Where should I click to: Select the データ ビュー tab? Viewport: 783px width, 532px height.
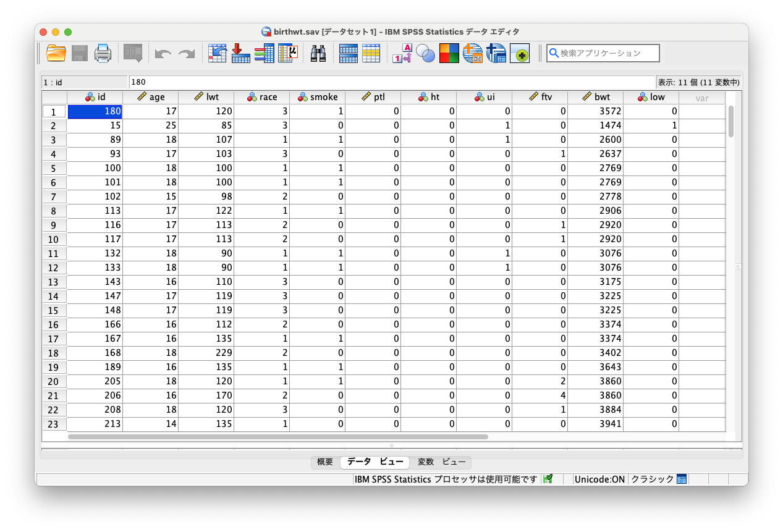pyautogui.click(x=375, y=462)
